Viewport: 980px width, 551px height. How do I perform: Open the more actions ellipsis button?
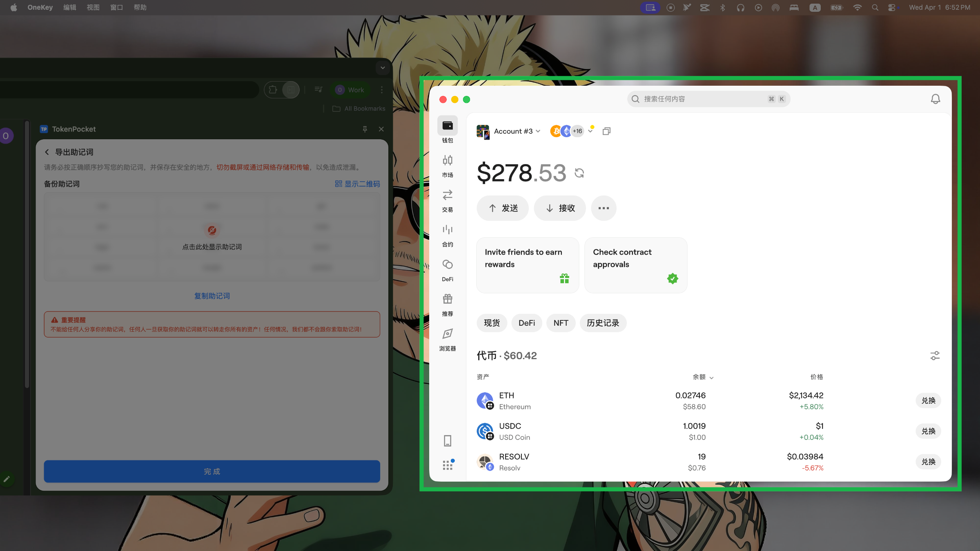tap(604, 208)
